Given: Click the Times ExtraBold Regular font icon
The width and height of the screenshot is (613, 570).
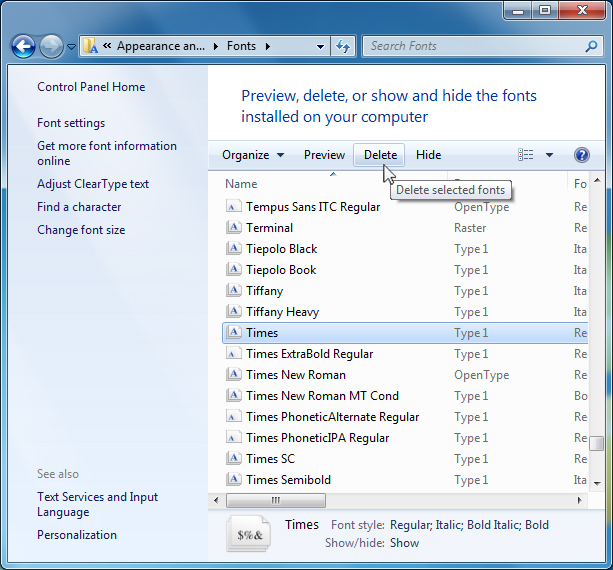Looking at the screenshot, I should [x=233, y=353].
